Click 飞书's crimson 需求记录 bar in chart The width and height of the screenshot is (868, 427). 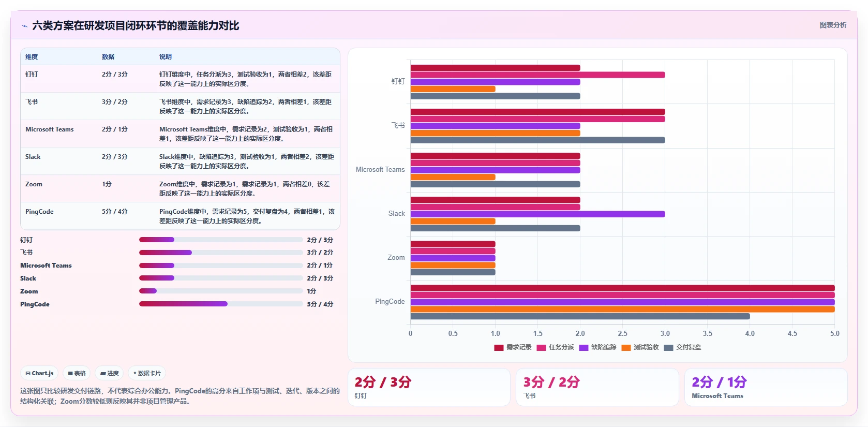(537, 112)
